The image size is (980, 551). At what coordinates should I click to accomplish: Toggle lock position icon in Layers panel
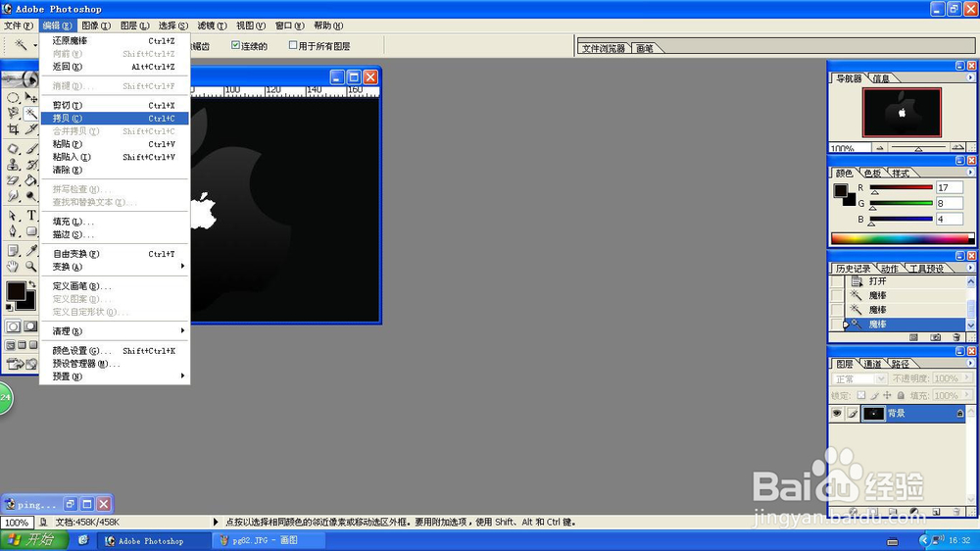click(x=888, y=395)
